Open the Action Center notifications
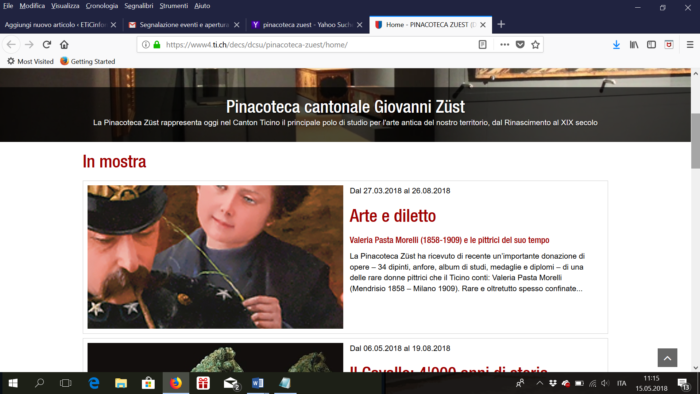The width and height of the screenshot is (700, 394). [x=683, y=383]
